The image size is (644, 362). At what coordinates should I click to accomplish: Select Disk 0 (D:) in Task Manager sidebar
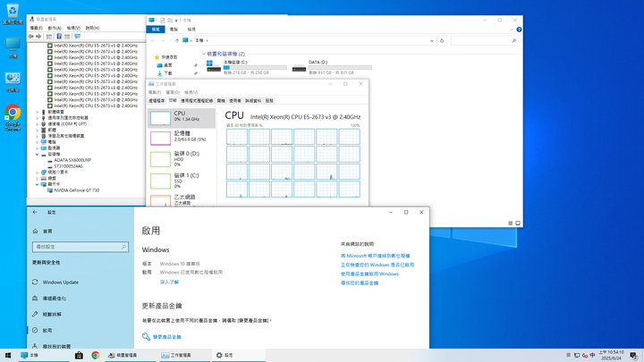(x=182, y=159)
